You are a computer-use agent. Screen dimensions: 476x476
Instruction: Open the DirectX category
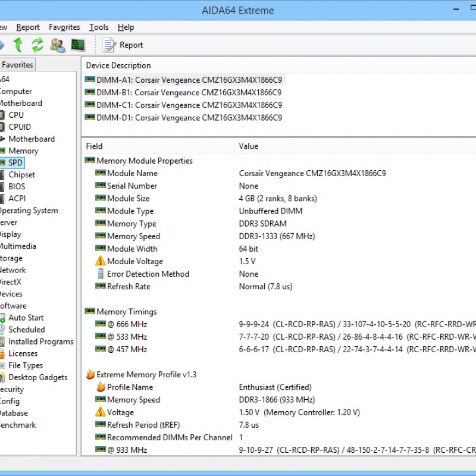pyautogui.click(x=11, y=281)
